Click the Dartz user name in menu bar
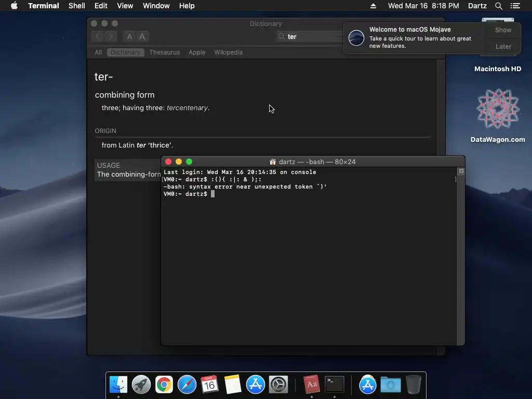The height and width of the screenshot is (399, 532). (477, 6)
